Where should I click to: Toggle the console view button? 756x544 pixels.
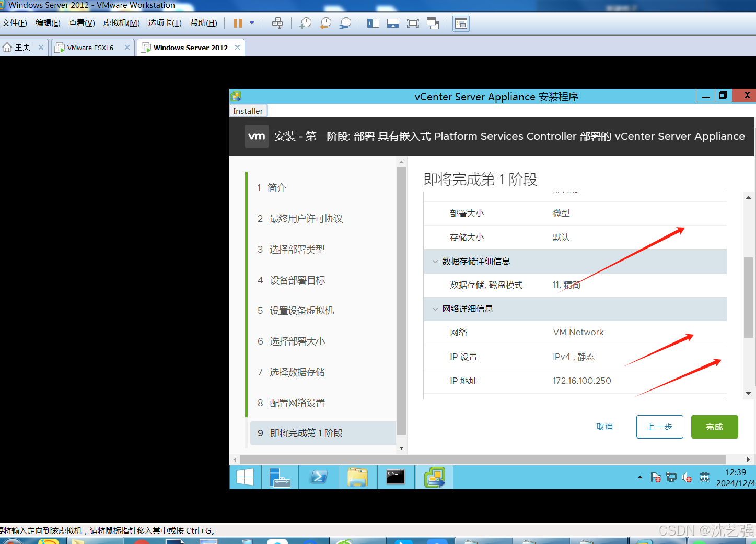tap(461, 23)
